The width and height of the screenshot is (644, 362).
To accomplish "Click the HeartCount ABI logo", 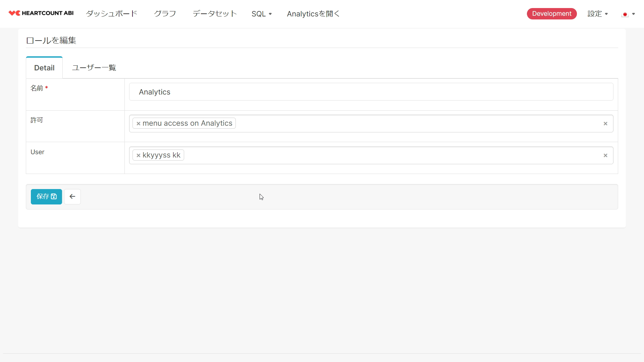I will pyautogui.click(x=41, y=13).
